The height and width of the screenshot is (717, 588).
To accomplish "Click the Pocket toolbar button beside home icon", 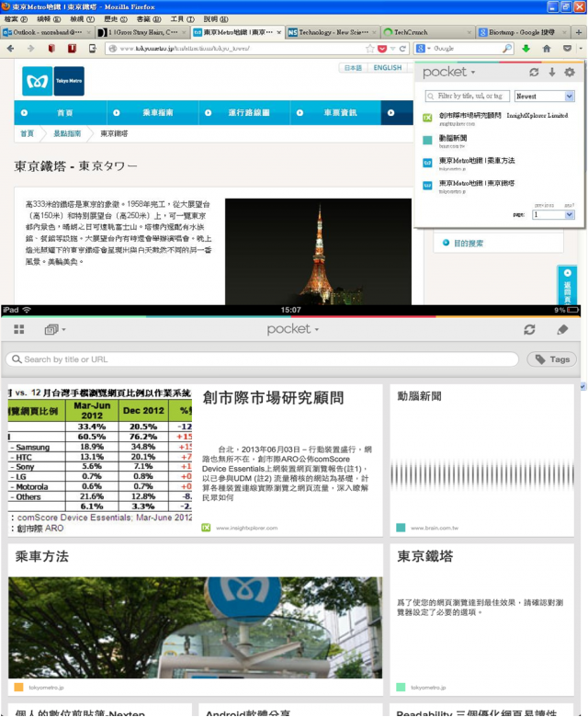I will tap(567, 49).
